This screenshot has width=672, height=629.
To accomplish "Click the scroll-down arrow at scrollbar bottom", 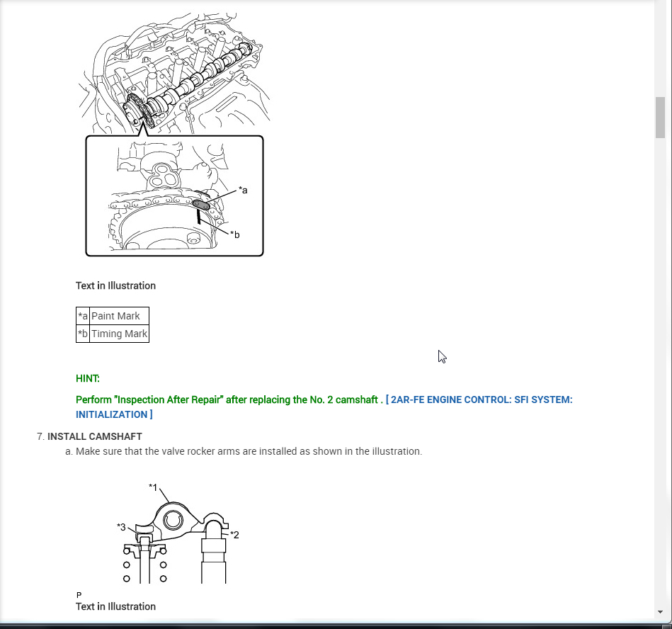I will click(659, 612).
